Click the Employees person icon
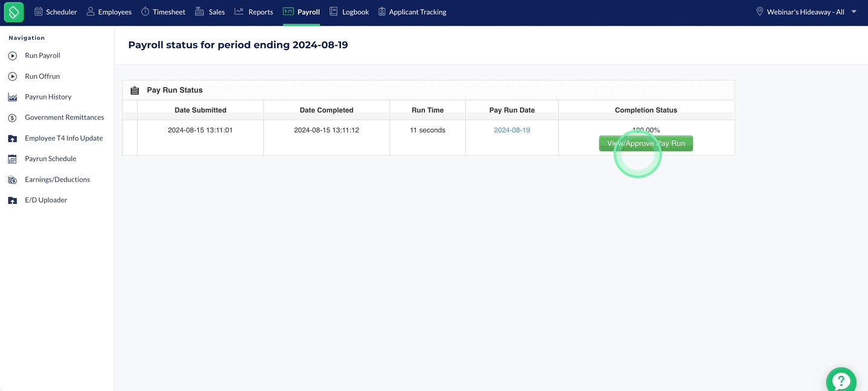The height and width of the screenshot is (391, 868). pos(91,11)
